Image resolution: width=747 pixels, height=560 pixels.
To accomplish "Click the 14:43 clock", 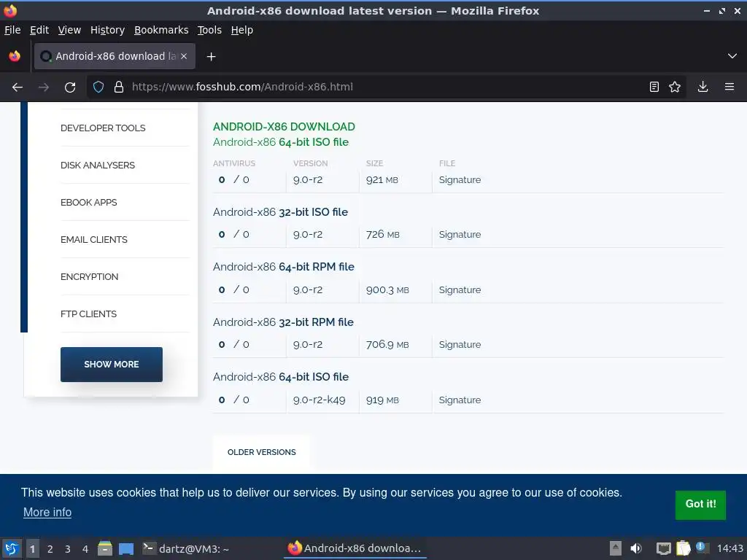I will pos(729,548).
